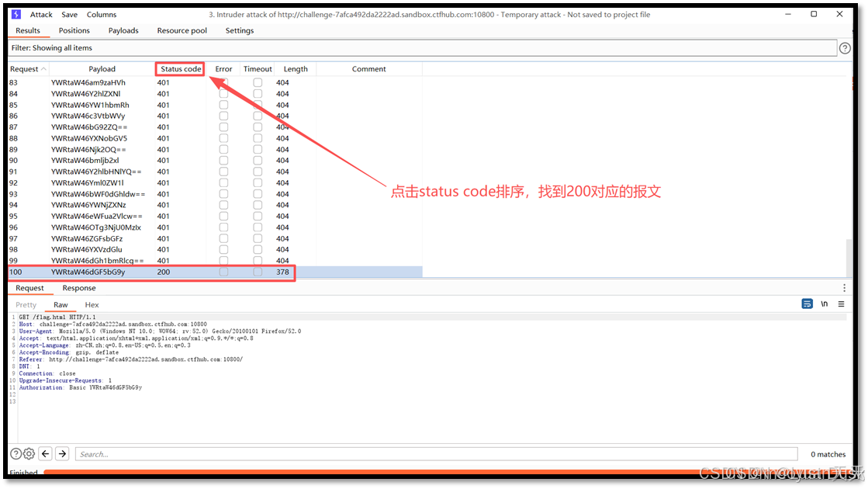The width and height of the screenshot is (868, 489).
Task: Switch to the Resource pool tab
Action: click(182, 30)
